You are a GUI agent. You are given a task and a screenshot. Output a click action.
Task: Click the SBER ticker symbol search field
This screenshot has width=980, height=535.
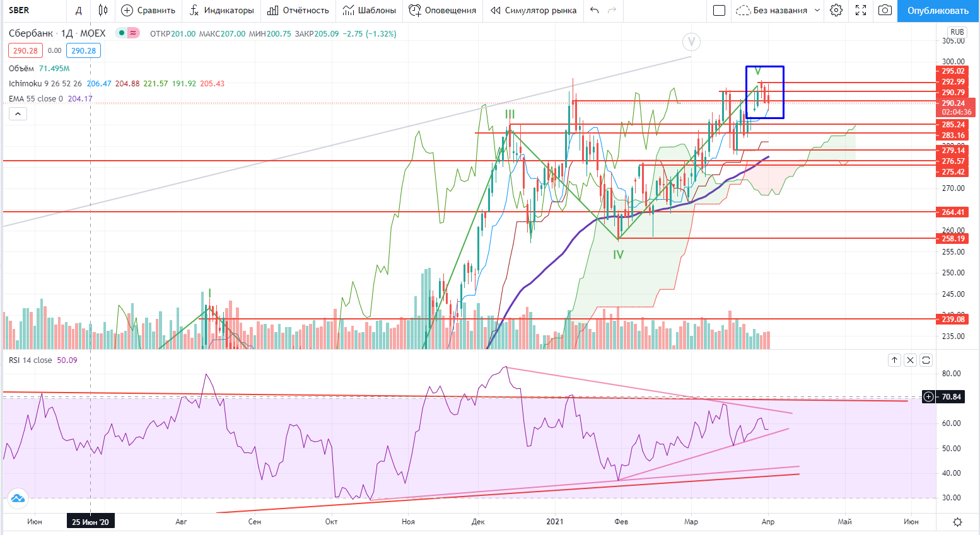pos(32,10)
